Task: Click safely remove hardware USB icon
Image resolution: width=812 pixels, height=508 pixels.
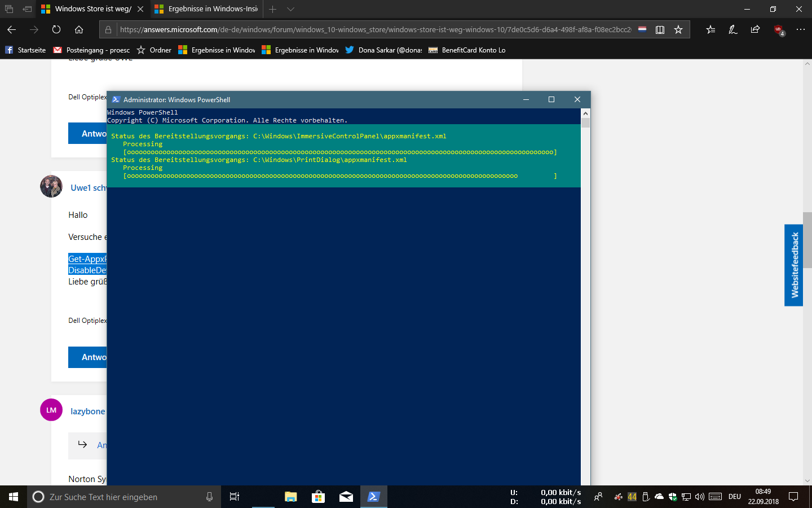Action: click(x=646, y=497)
